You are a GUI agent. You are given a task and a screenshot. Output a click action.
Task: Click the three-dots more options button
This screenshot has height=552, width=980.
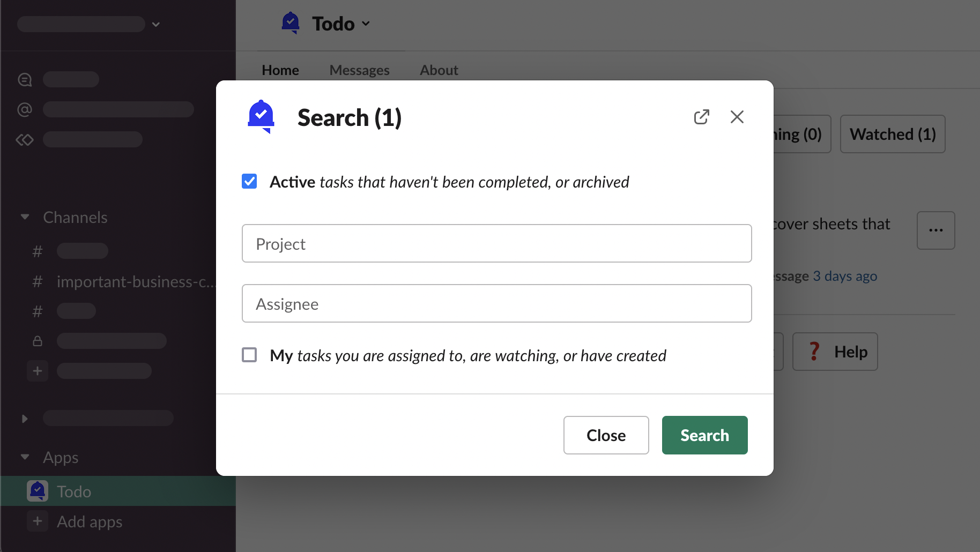coord(936,230)
